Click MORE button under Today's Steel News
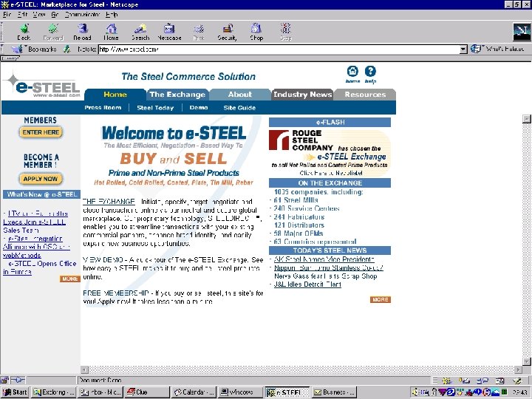The image size is (532, 399). (x=381, y=299)
